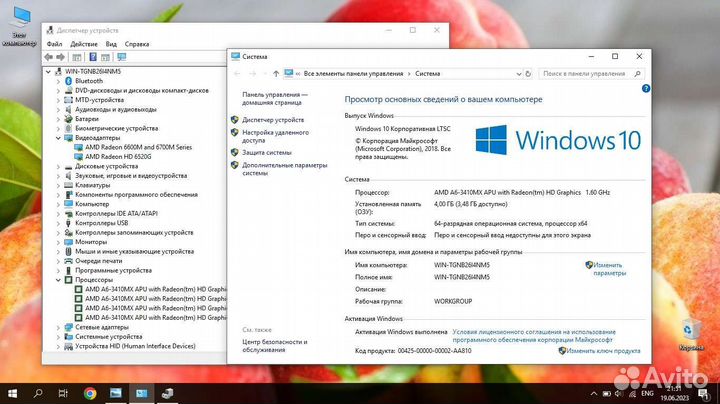720x404 pixels.
Task: Expand the Клавиатуры category
Action: click(58, 185)
